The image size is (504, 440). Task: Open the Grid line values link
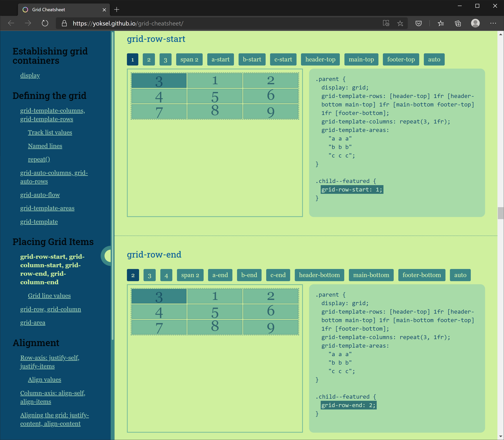(x=49, y=296)
